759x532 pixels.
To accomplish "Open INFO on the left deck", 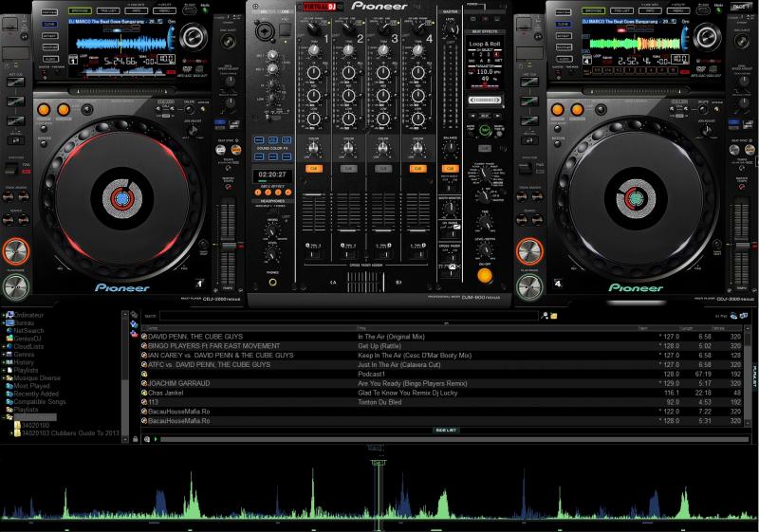I will point(137,10).
